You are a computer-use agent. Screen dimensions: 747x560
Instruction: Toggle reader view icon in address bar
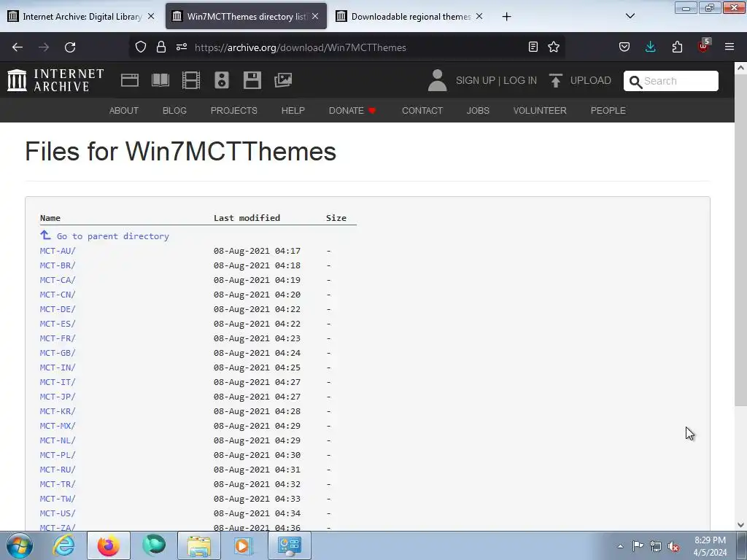point(533,47)
